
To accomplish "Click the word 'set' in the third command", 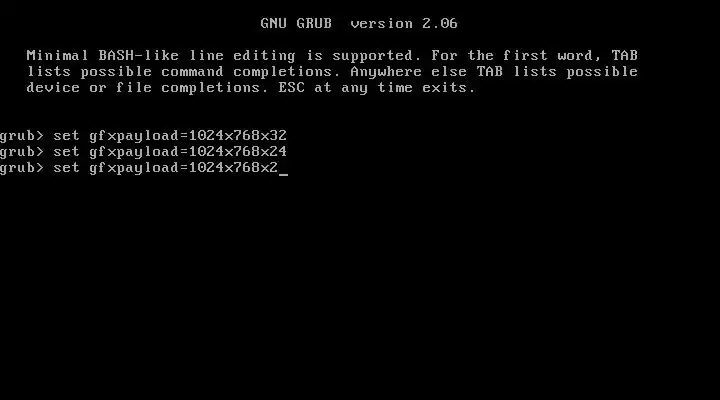I will point(66,168).
